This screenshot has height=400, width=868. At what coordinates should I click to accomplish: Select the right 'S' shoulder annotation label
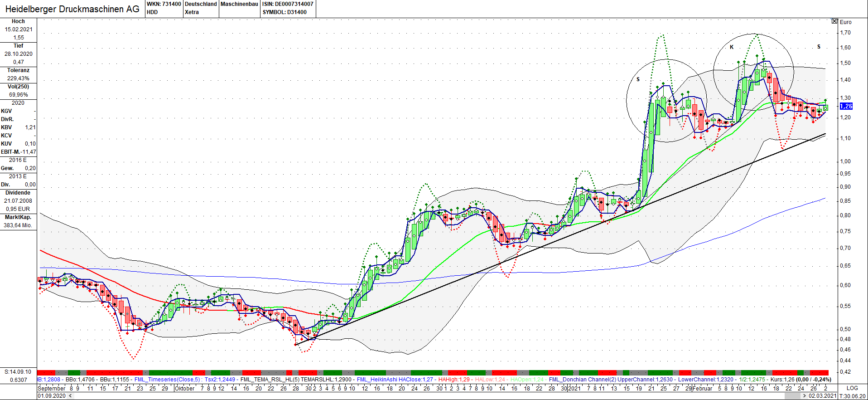point(819,47)
